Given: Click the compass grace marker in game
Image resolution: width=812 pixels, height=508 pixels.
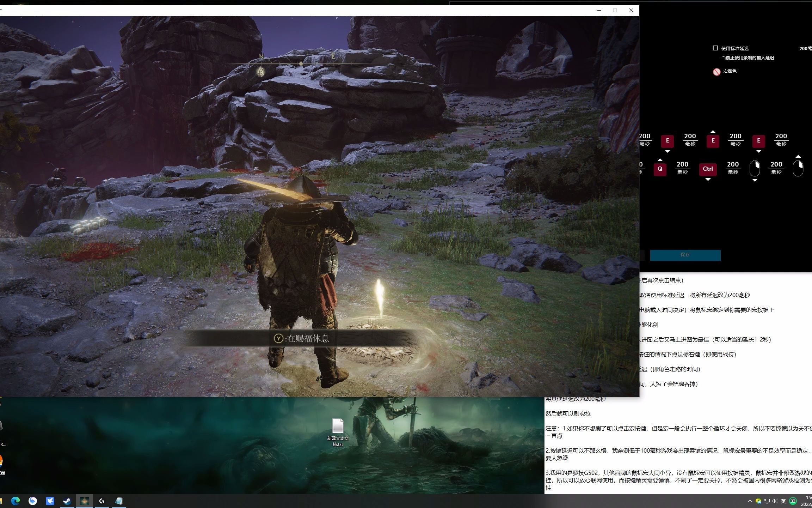Looking at the screenshot, I should (260, 72).
